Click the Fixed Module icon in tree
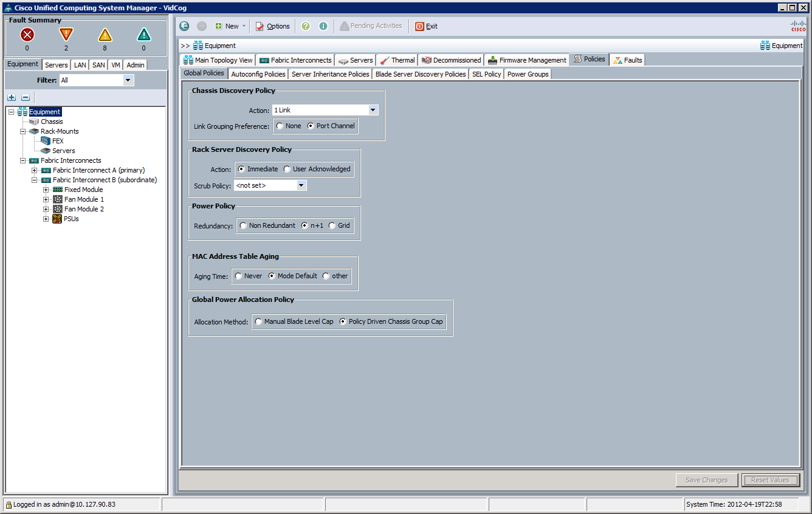812x514 pixels. click(58, 190)
